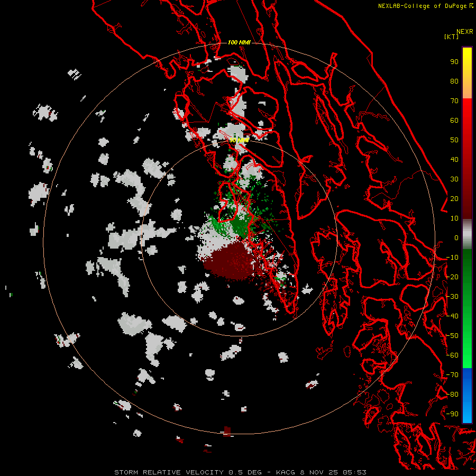Click the 10 value on velocity scale

[454, 218]
